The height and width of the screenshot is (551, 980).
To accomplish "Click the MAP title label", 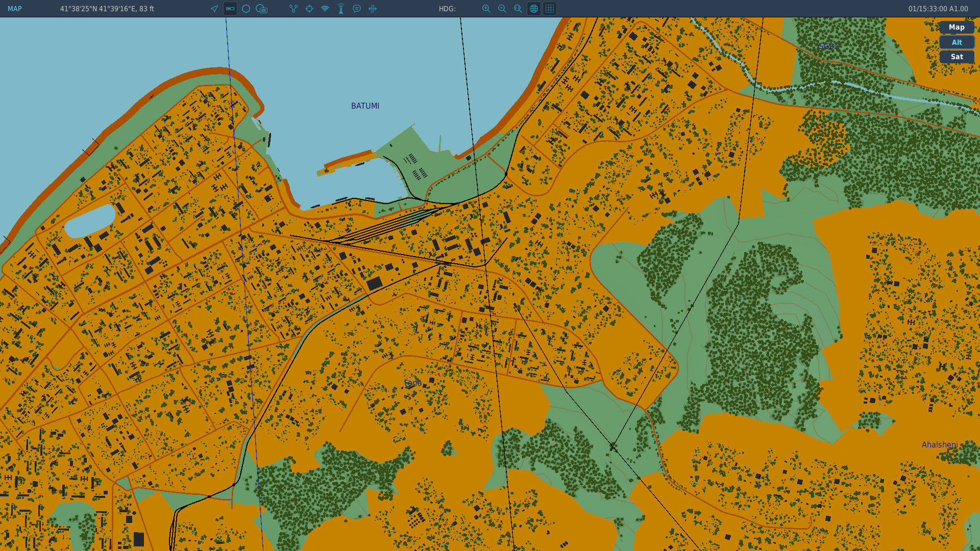I will (x=15, y=9).
